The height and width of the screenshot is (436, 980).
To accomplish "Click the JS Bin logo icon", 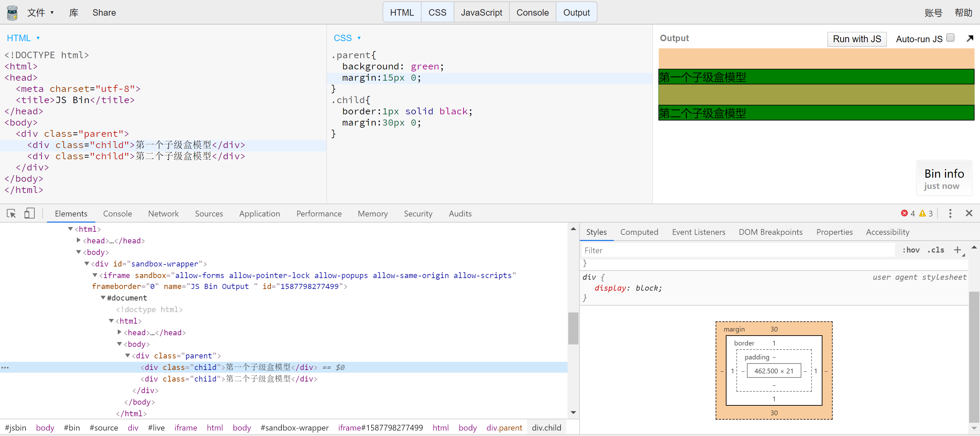I will pos(12,13).
